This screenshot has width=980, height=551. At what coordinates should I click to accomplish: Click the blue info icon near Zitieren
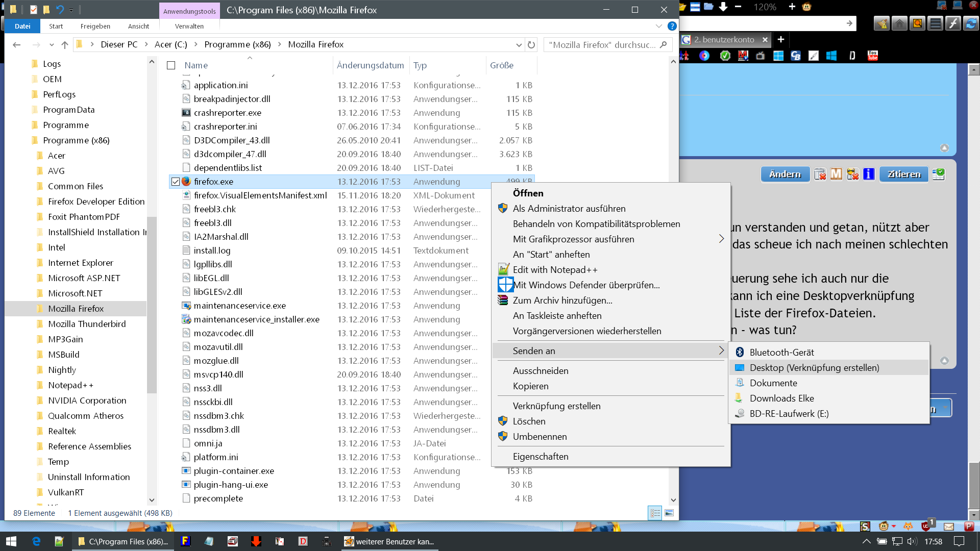click(869, 174)
